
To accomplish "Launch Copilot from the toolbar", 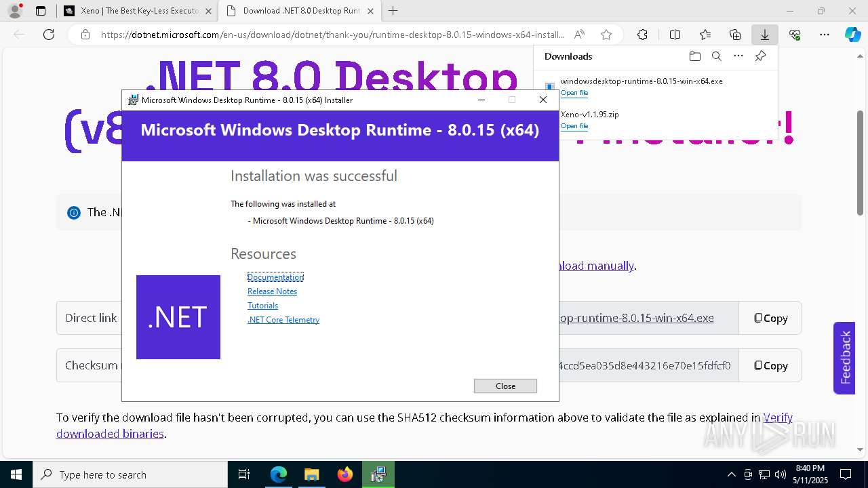I will [x=852, y=35].
